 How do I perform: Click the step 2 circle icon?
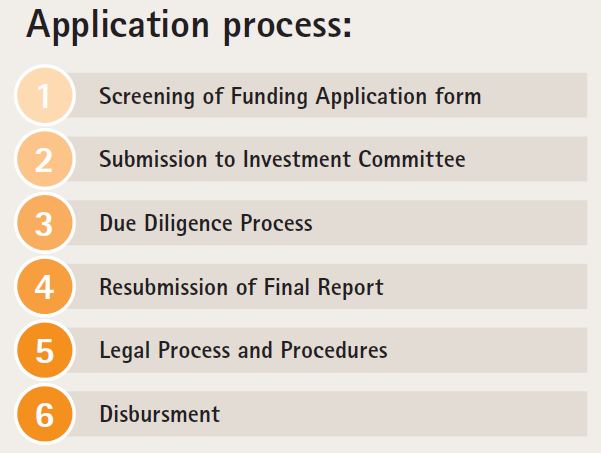tap(45, 159)
